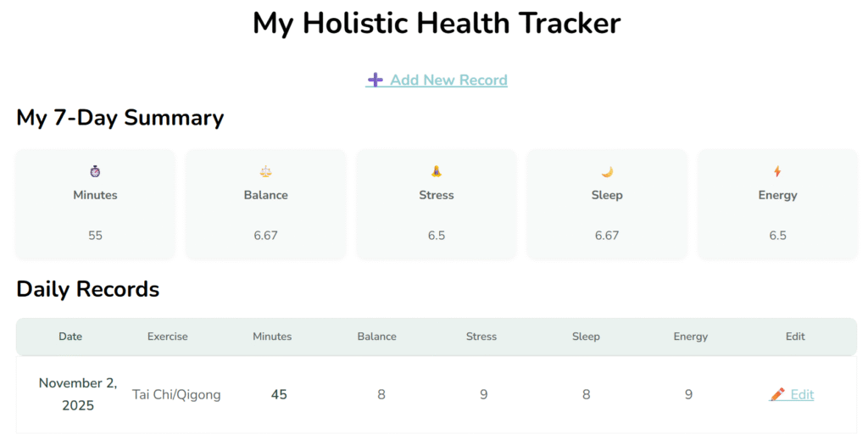Click the Minutes column header in Daily Records
This screenshot has width=868, height=440.
272,337
